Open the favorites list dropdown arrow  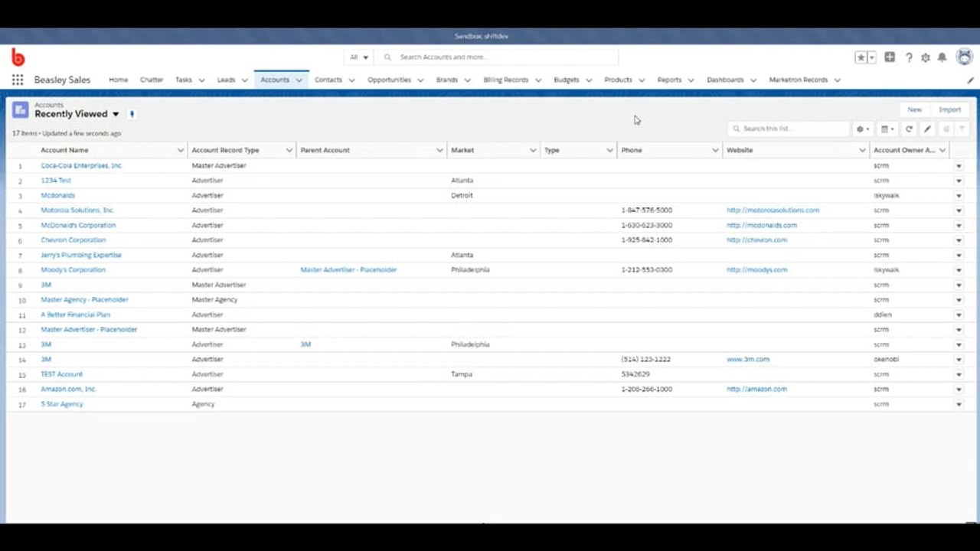click(x=871, y=57)
